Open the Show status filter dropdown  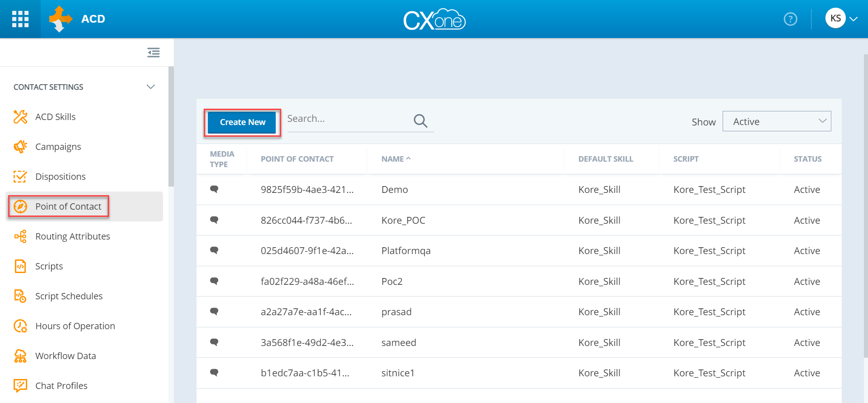(x=776, y=121)
